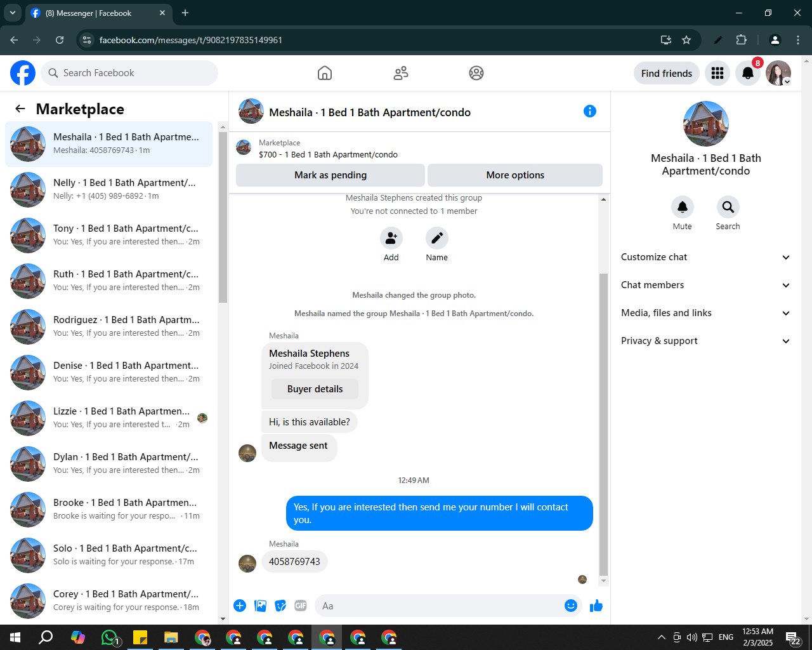Viewport: 812px width, 650px height.
Task: Click the browser reload icon
Action: click(60, 40)
